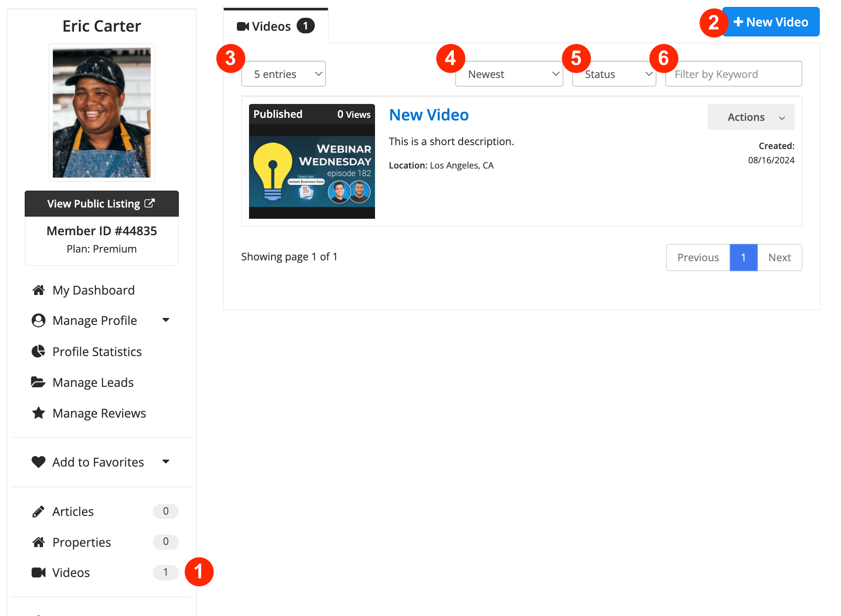Click the Manage Reviews star icon
The width and height of the screenshot is (841, 616).
point(39,413)
